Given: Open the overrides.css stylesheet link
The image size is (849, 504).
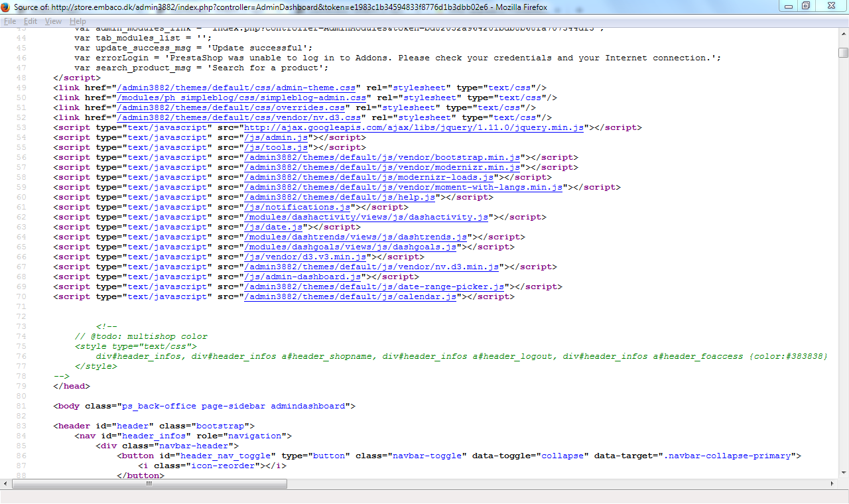Looking at the screenshot, I should coord(231,107).
